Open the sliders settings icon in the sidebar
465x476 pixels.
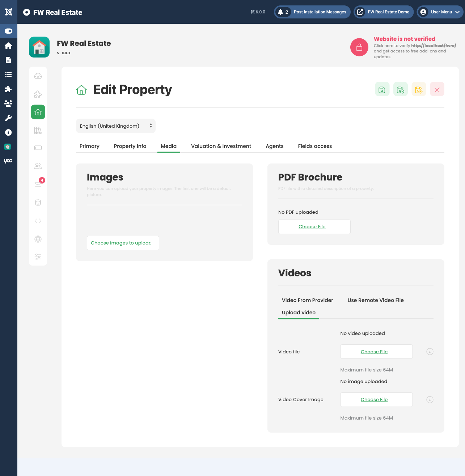[x=38, y=257]
